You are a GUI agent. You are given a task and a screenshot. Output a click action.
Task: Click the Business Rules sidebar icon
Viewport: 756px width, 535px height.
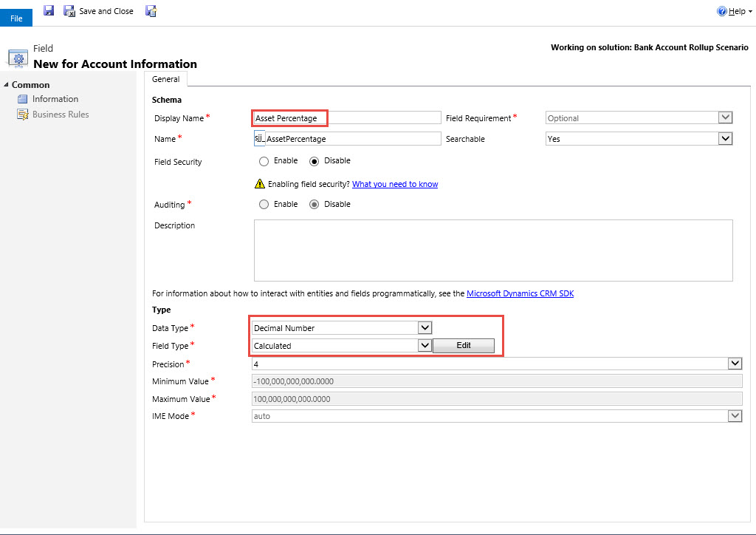[x=22, y=115]
